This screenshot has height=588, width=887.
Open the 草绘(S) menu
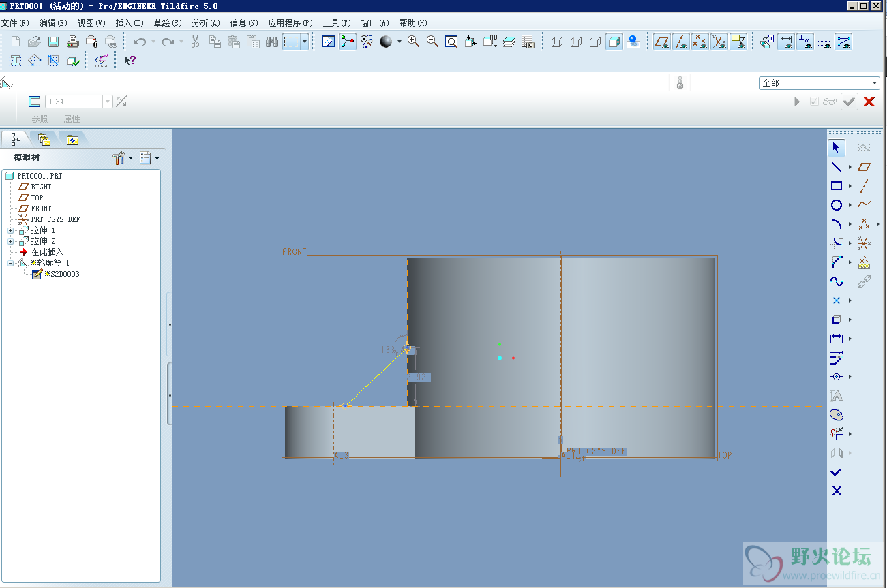click(168, 22)
